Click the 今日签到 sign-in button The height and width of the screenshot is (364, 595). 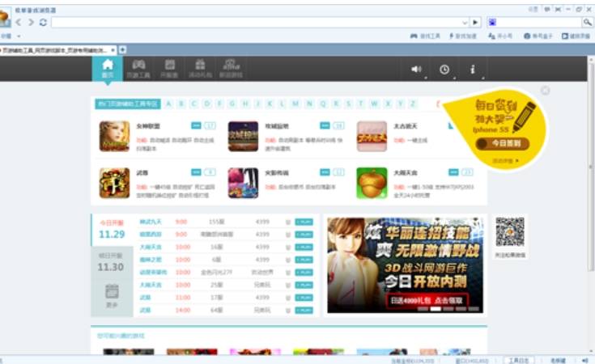[503, 143]
